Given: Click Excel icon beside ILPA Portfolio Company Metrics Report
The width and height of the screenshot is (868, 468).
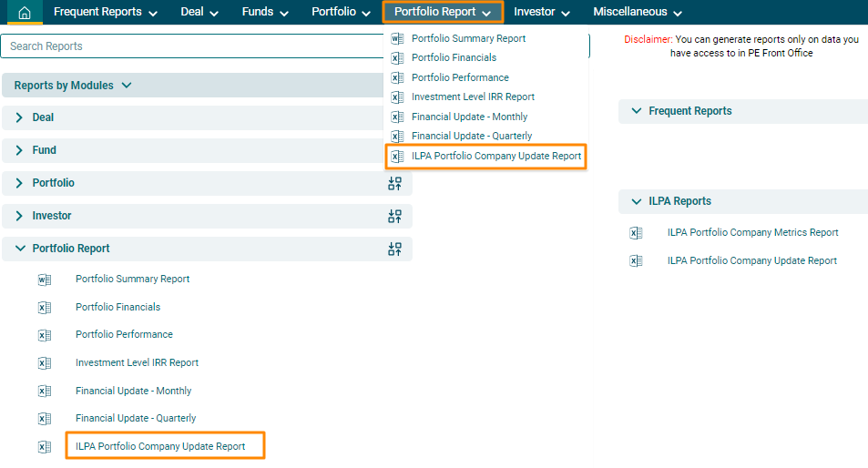Looking at the screenshot, I should pyautogui.click(x=636, y=233).
